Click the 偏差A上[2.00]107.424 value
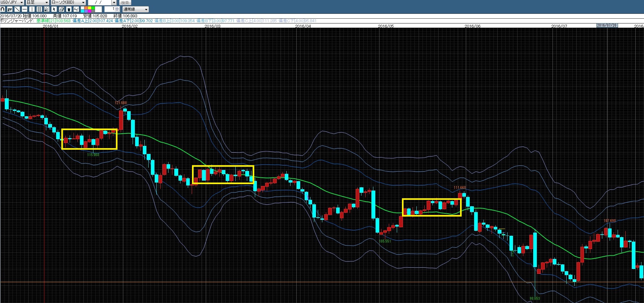The width and height of the screenshot is (644, 303). pos(93,21)
